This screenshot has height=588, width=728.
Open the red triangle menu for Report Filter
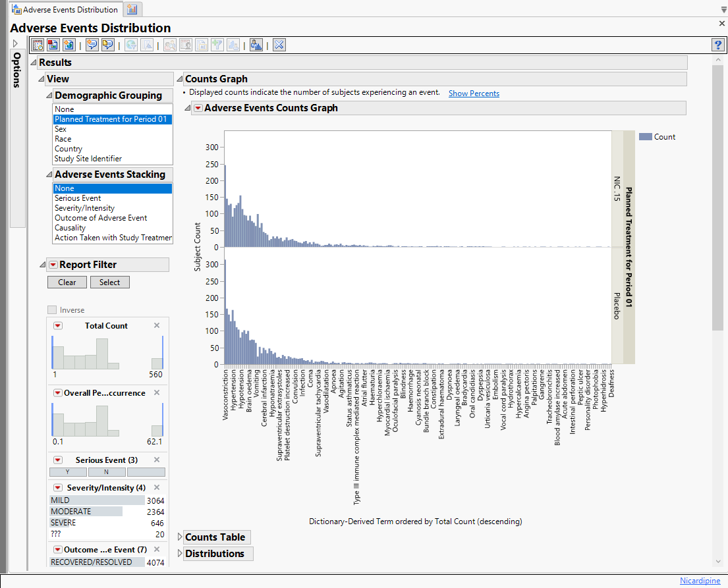point(53,265)
